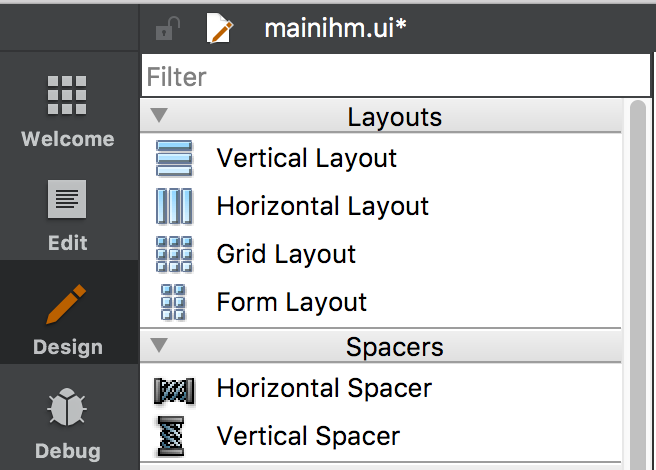Select the Horizontal Layout icon
This screenshot has height=470, width=656.
pos(174,206)
